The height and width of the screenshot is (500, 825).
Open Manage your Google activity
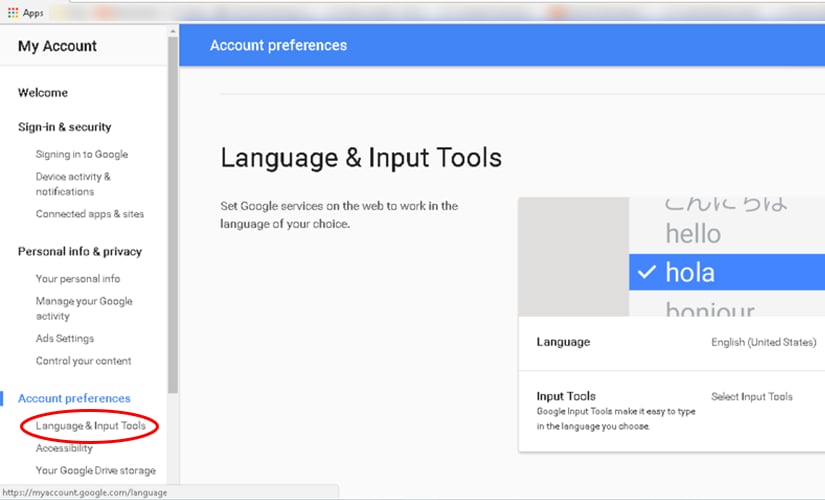(84, 308)
